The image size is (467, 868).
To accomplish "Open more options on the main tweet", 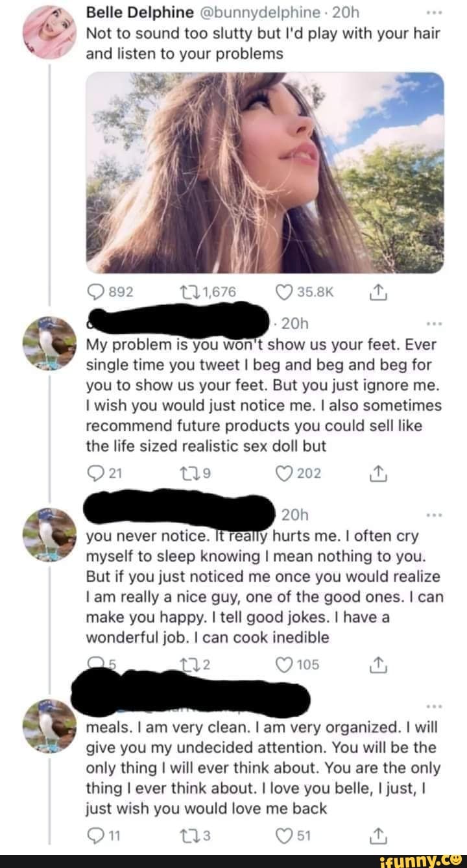I will click(434, 12).
